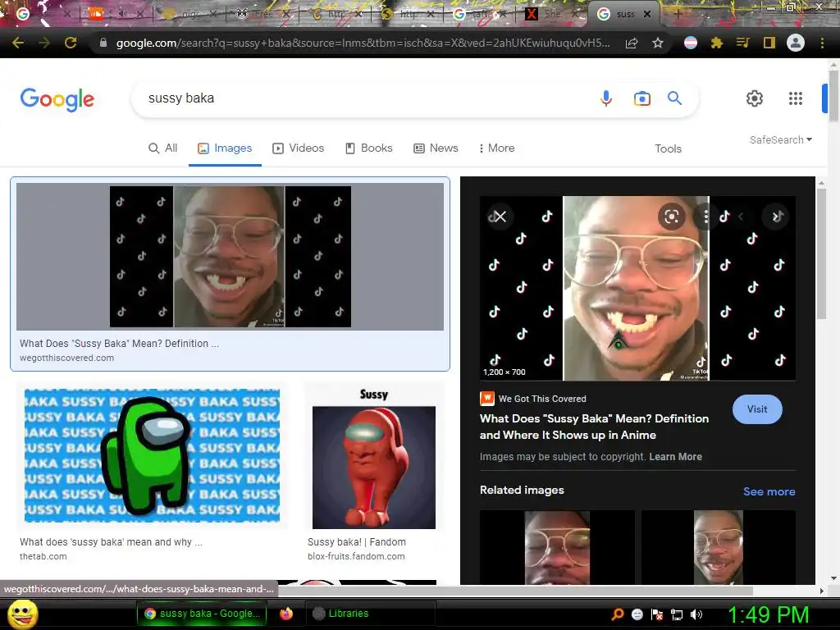This screenshot has height=630, width=840.
Task: Click 'What does 'sussy baka' mean and why' caption
Action: (111, 541)
